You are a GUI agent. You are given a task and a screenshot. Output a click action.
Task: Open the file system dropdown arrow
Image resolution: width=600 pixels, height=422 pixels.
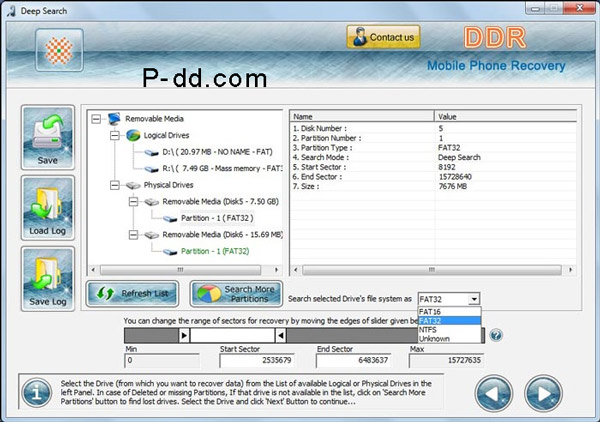tap(474, 299)
